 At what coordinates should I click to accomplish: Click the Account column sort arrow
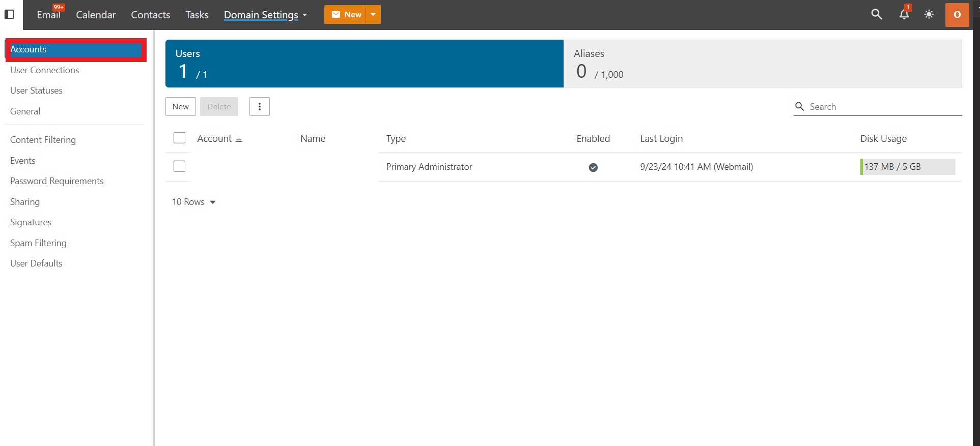point(239,139)
